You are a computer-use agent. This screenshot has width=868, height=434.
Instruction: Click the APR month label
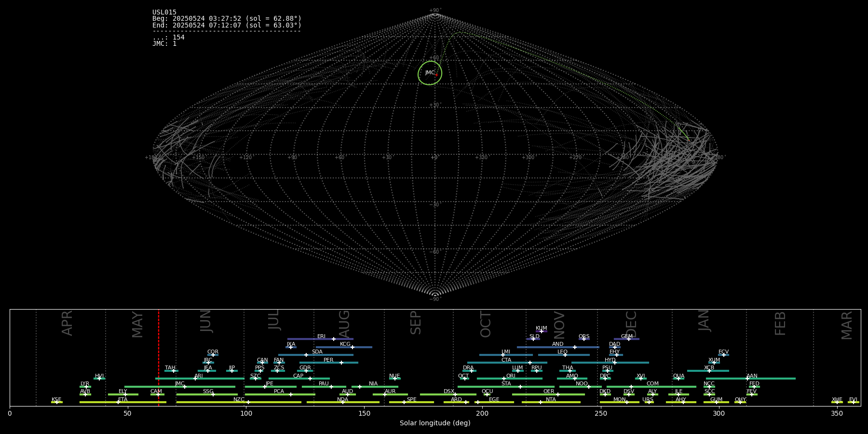[67, 323]
